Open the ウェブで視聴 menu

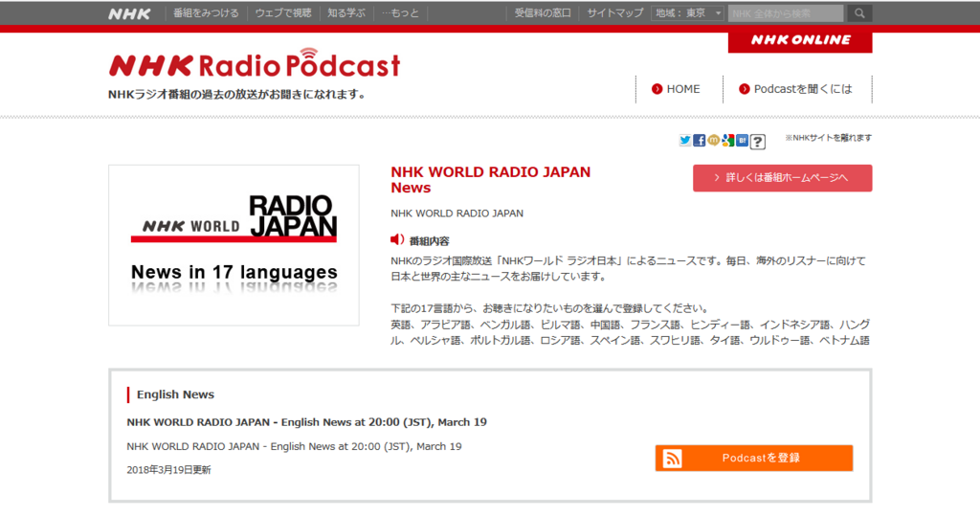point(283,13)
